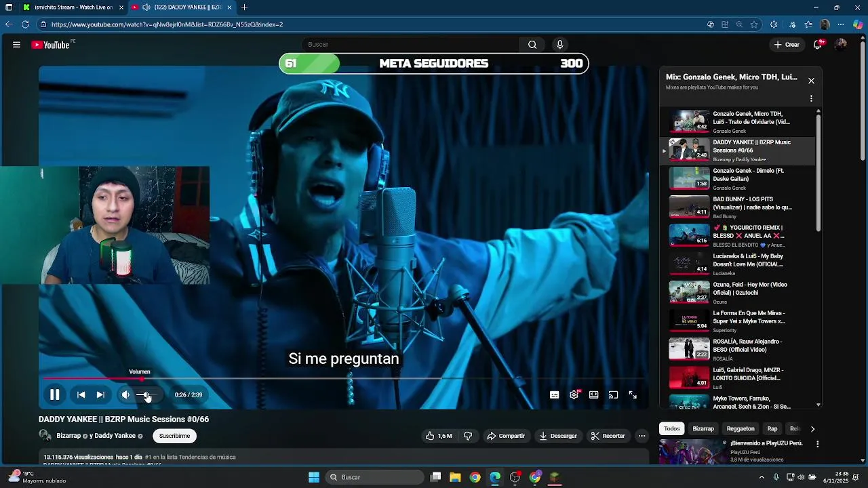Open the Copilot sidebar icon
Viewport: 868px width, 488px height.
[858, 24]
